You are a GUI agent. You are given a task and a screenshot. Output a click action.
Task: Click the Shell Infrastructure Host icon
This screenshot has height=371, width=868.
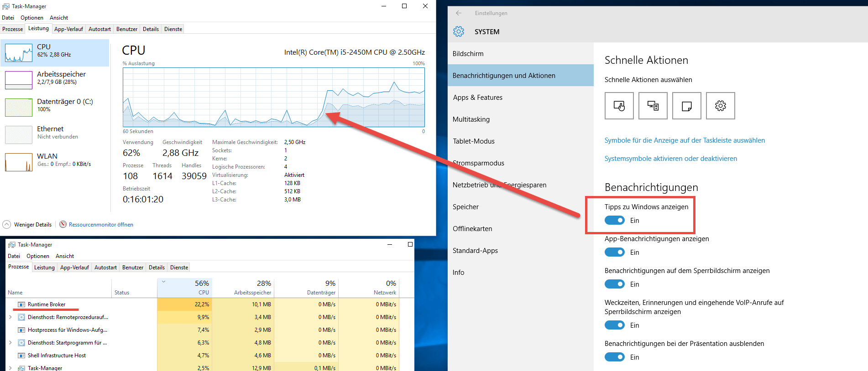tap(21, 356)
